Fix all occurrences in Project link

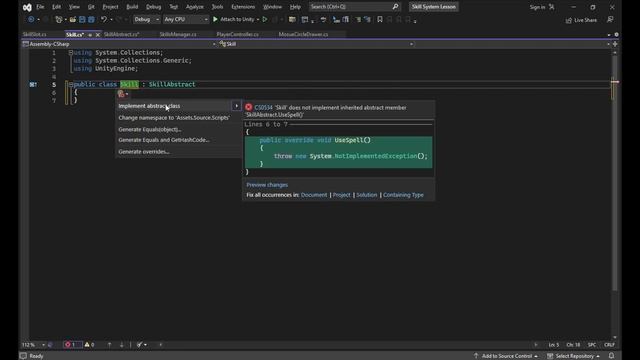click(342, 195)
